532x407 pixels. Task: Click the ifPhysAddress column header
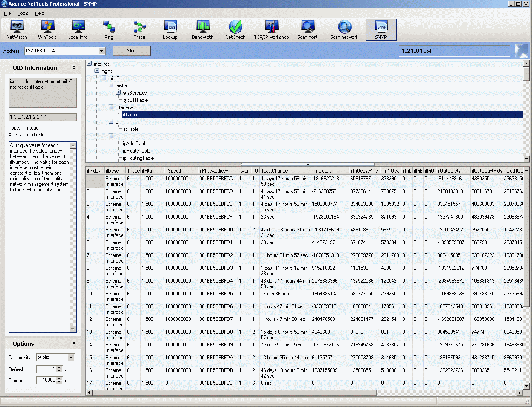point(218,171)
